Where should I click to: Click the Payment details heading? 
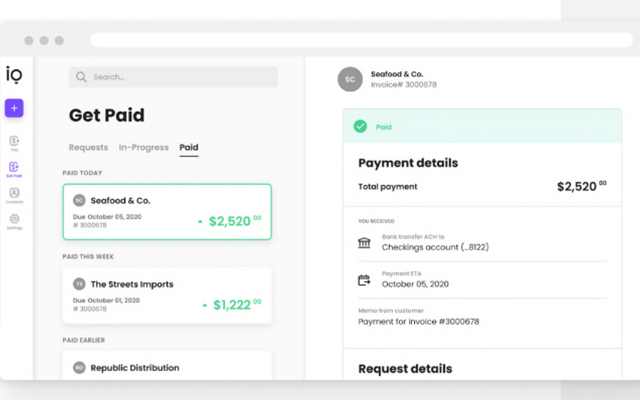coord(408,163)
